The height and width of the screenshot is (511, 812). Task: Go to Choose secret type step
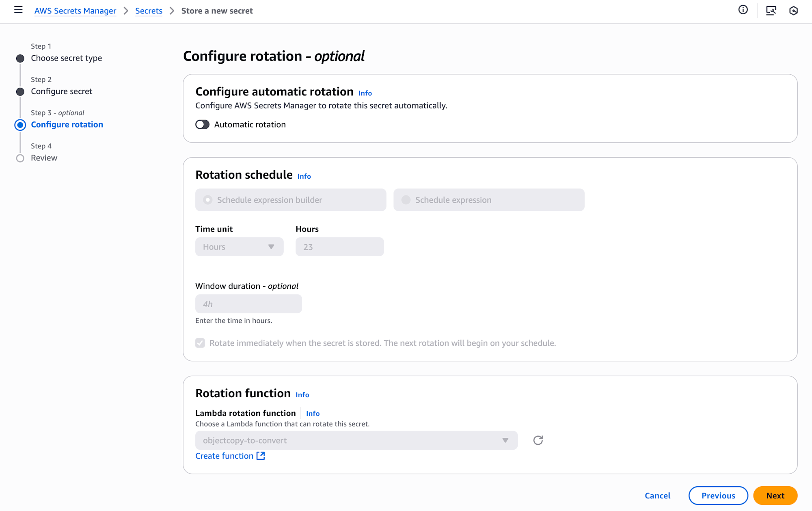click(66, 58)
